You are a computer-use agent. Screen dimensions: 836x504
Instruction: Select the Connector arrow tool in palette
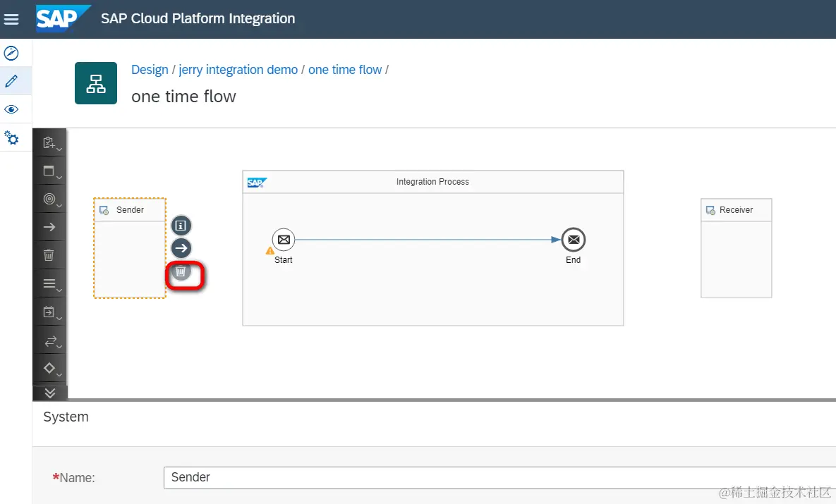(49, 227)
